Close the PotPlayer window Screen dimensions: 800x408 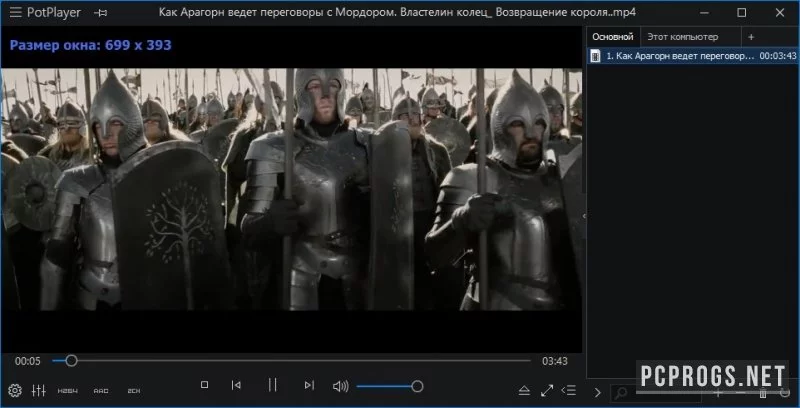(x=780, y=13)
